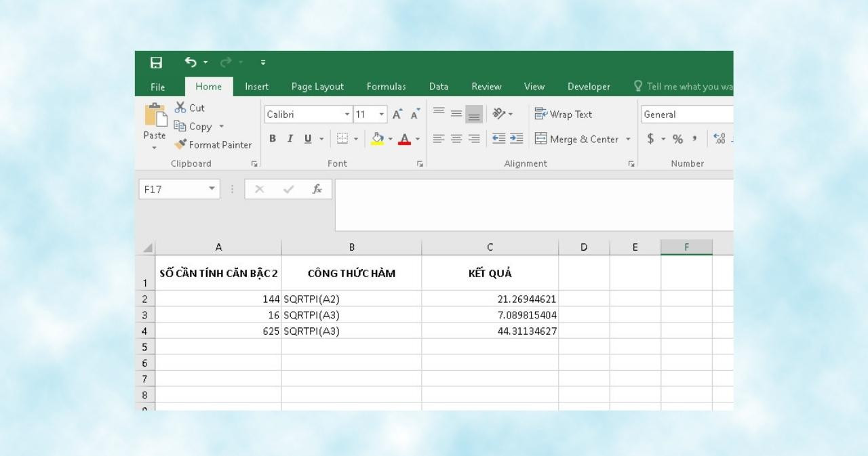This screenshot has height=456, width=868.
Task: Switch to the Formulas ribbon tab
Action: (386, 87)
